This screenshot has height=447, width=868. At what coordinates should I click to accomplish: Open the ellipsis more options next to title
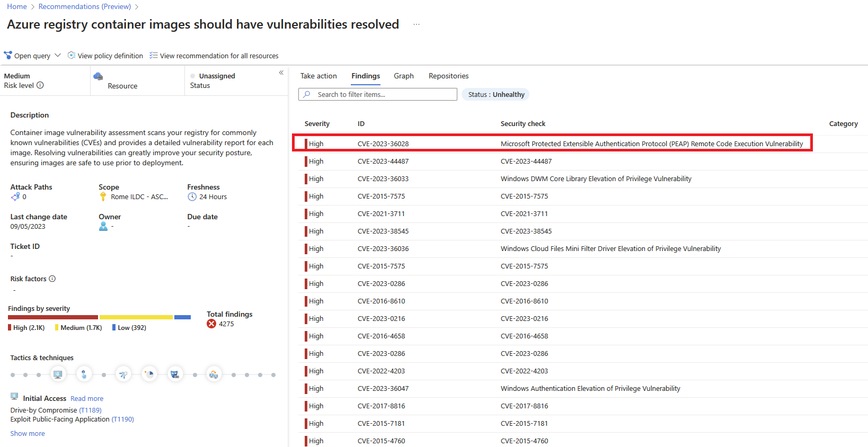[417, 24]
